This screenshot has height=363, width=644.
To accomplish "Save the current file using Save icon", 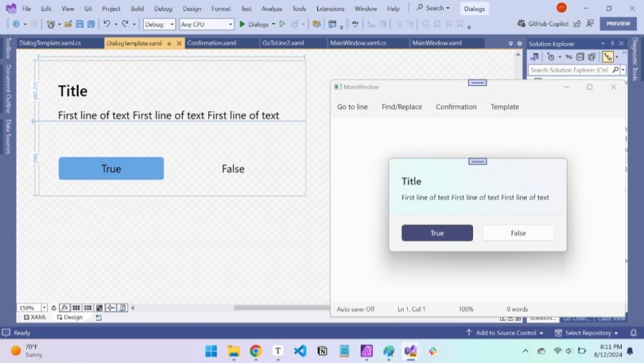I will click(x=79, y=24).
